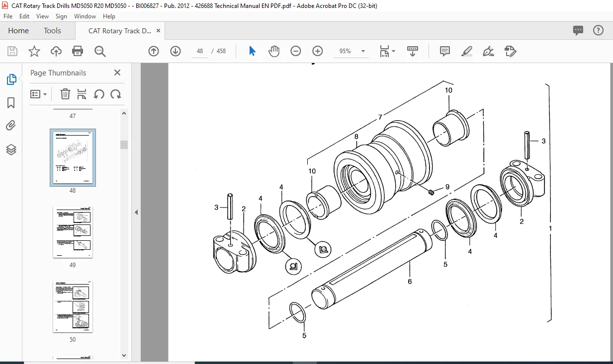This screenshot has width=613, height=364.
Task: Click total page count 458
Action: pos(221,51)
